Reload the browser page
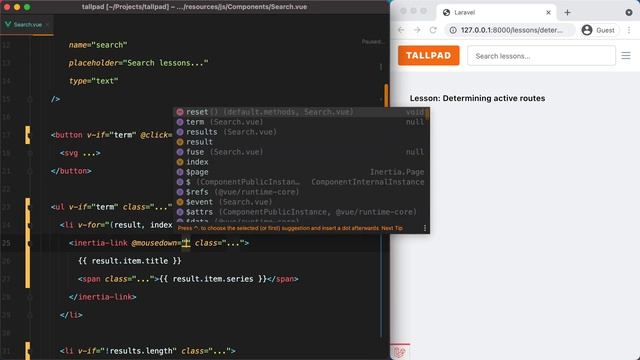 point(433,30)
